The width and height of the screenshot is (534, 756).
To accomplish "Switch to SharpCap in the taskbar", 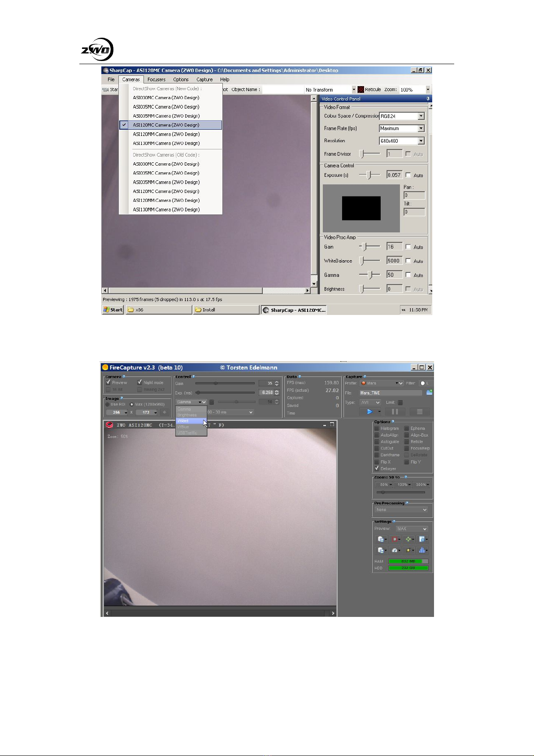I will point(294,310).
